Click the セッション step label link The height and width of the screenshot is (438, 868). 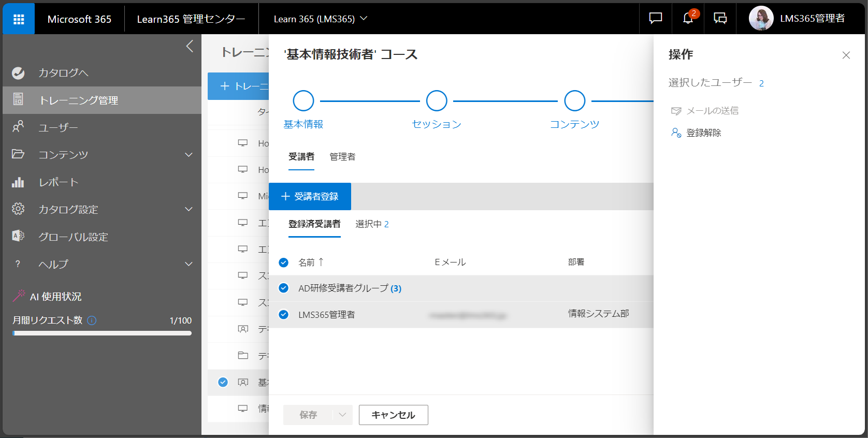(437, 124)
